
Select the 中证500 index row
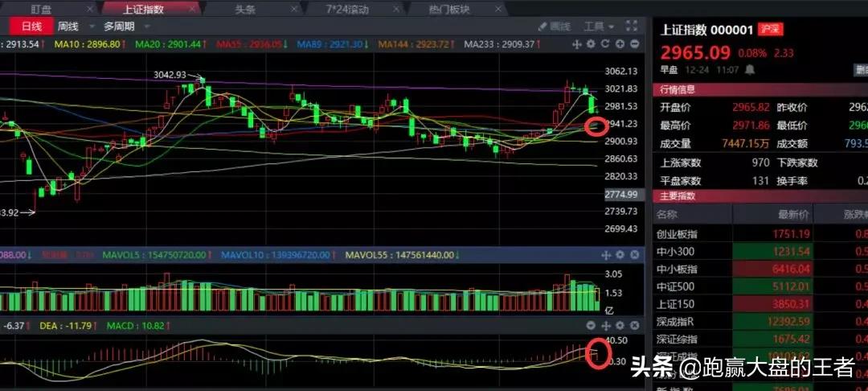(760, 286)
